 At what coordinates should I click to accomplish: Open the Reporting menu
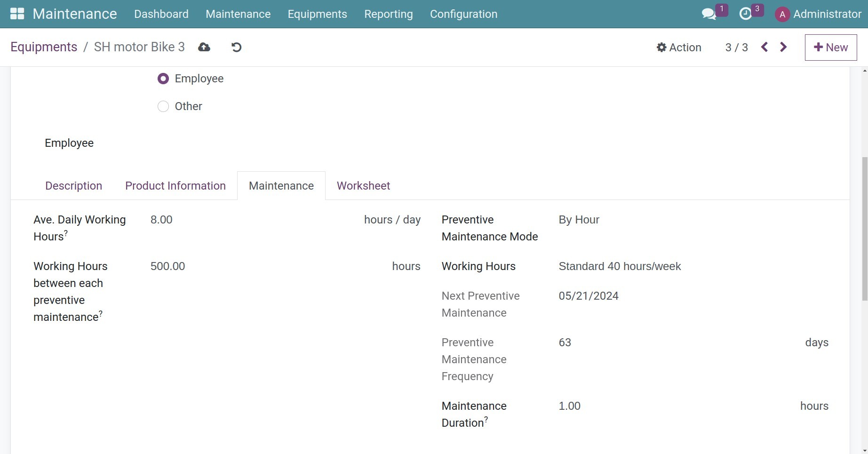coord(389,14)
